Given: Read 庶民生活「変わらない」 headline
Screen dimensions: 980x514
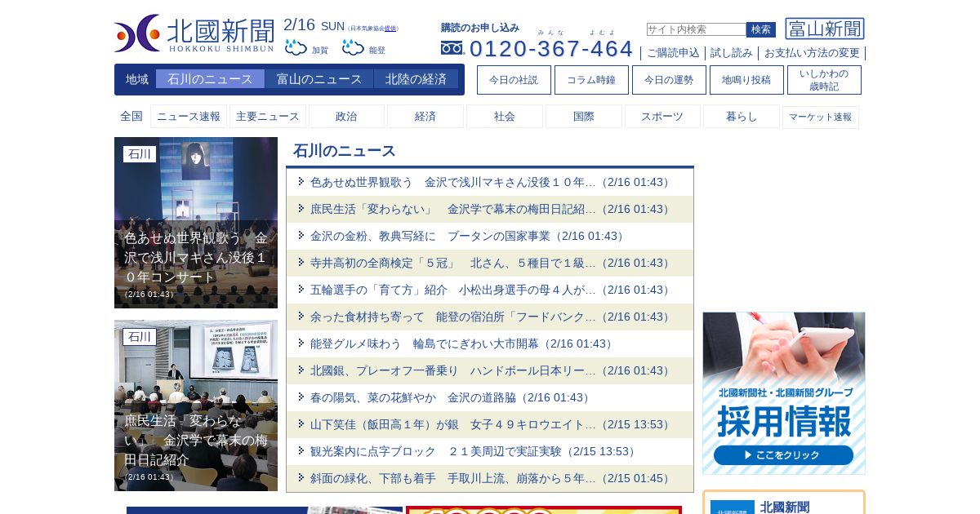Looking at the screenshot, I should [x=490, y=209].
